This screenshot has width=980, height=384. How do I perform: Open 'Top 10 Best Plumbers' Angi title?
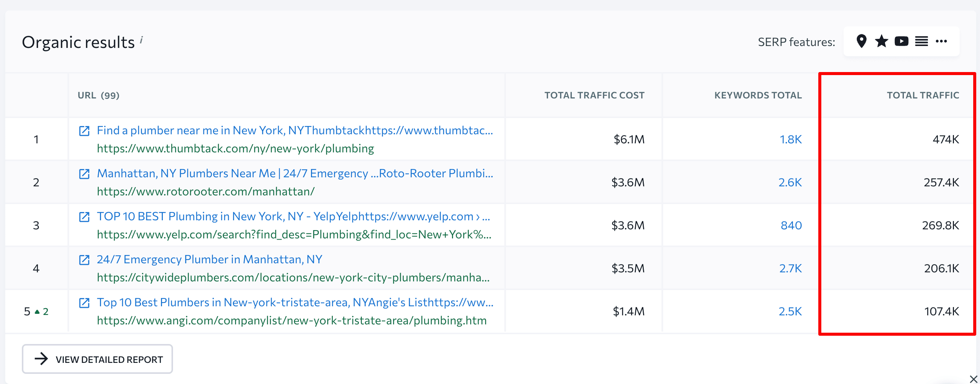pyautogui.click(x=295, y=302)
